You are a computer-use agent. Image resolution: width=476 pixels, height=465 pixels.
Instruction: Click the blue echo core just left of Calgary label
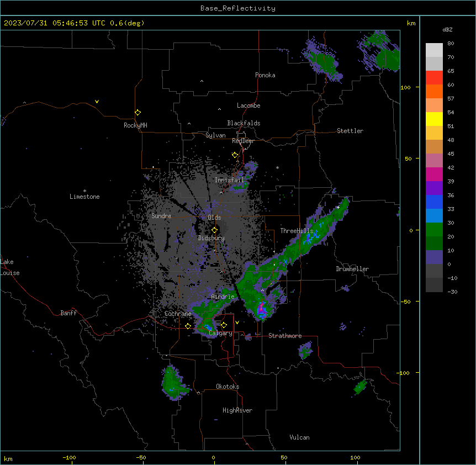click(208, 327)
